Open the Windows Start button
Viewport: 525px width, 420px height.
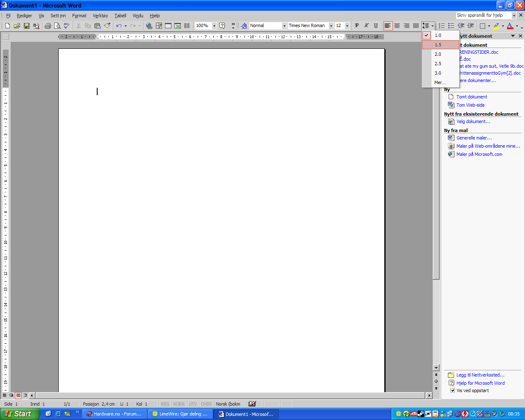tap(20, 414)
